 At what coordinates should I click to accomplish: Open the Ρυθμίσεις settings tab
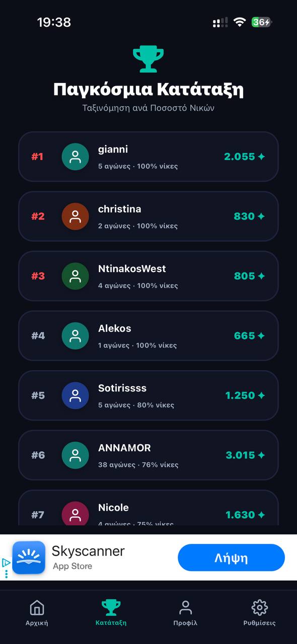tap(259, 613)
